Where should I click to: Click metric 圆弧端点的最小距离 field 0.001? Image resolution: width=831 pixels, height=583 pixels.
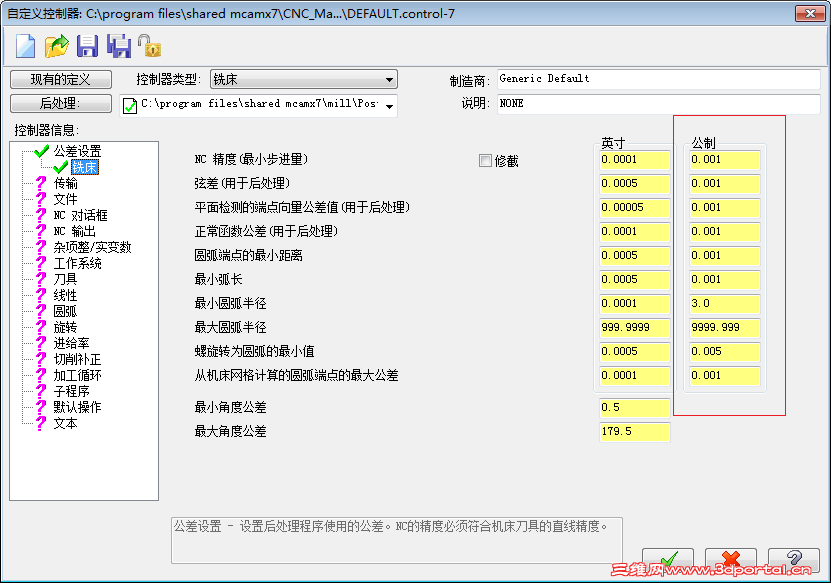click(x=724, y=256)
